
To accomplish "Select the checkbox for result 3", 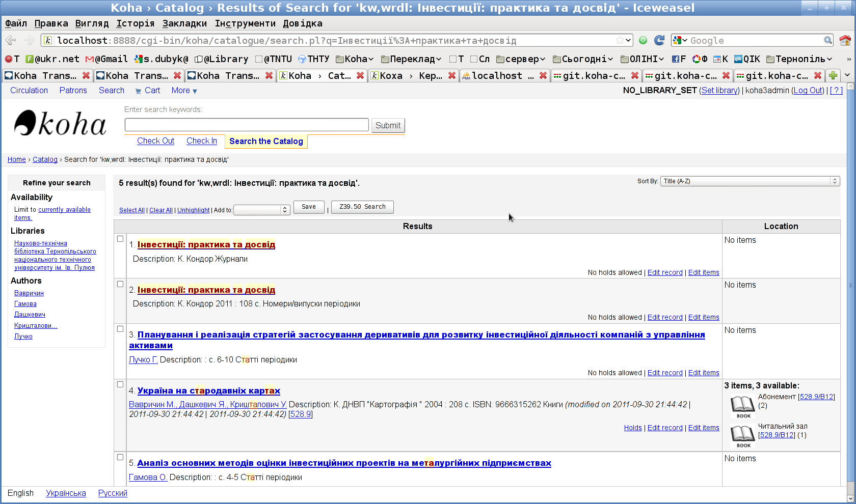I will [x=120, y=329].
